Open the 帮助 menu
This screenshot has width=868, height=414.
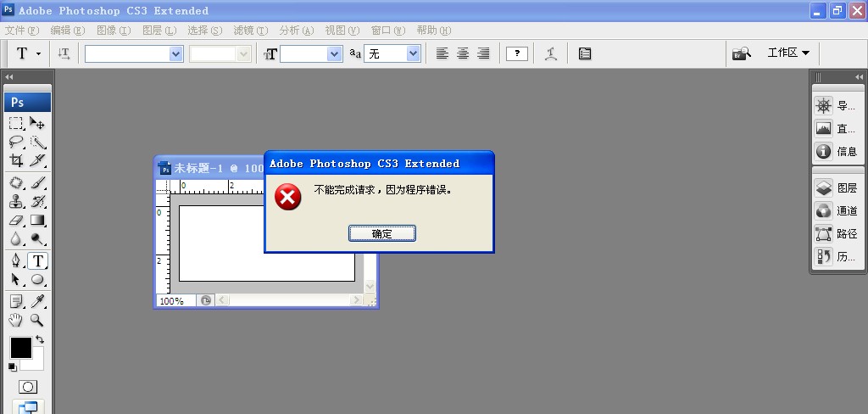433,31
